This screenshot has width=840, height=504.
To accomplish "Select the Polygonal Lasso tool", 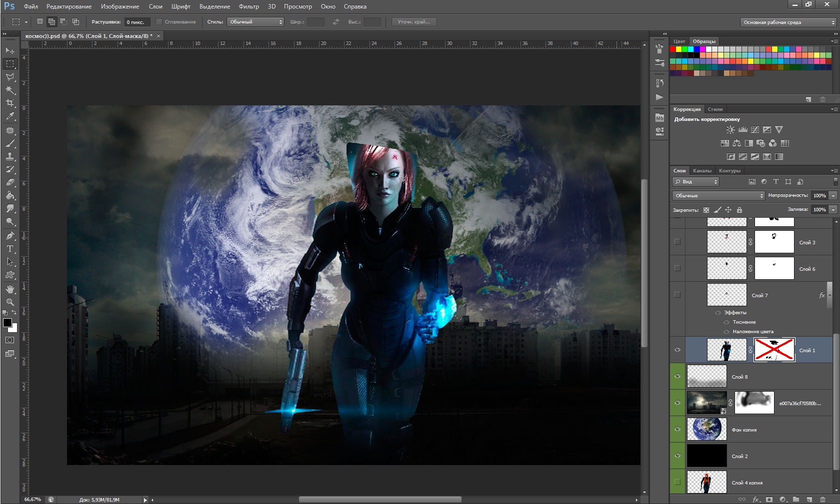I will [9, 77].
